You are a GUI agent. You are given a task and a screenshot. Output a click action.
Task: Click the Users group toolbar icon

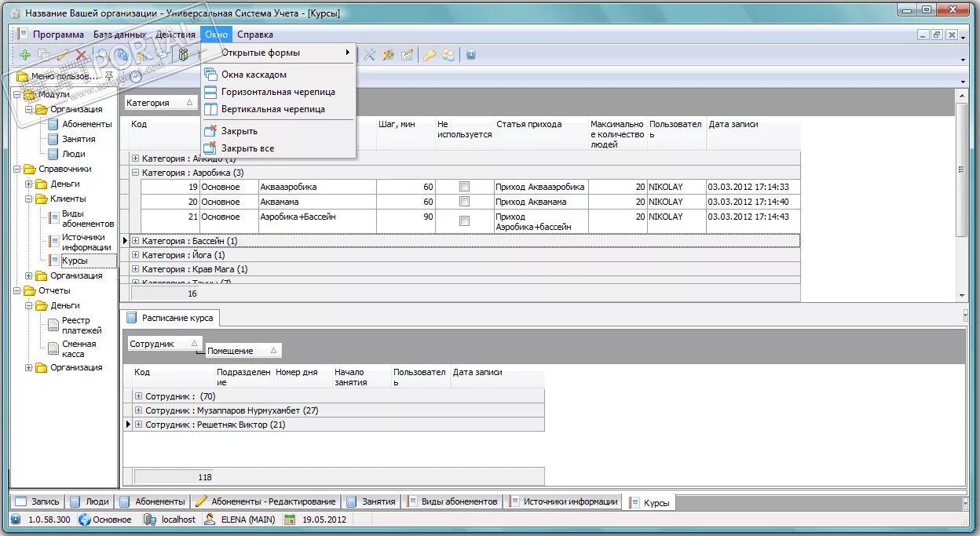point(448,55)
